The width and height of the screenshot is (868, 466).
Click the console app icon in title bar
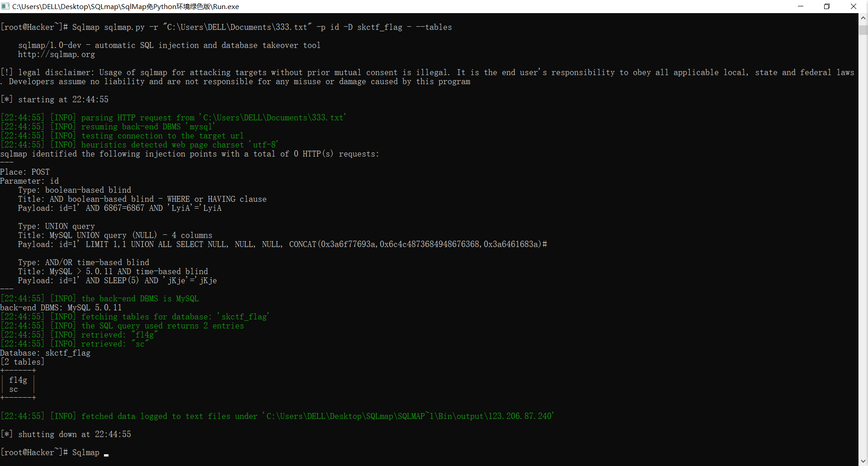click(x=5, y=6)
